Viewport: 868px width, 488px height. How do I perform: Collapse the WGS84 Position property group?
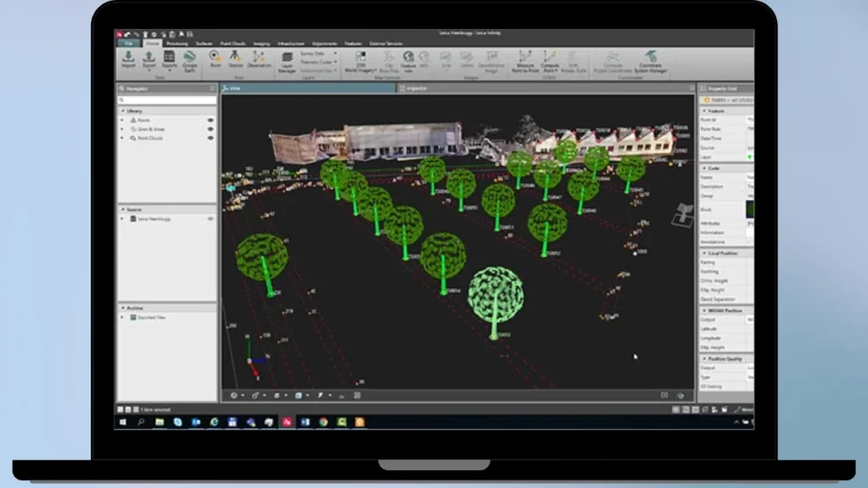coord(704,311)
